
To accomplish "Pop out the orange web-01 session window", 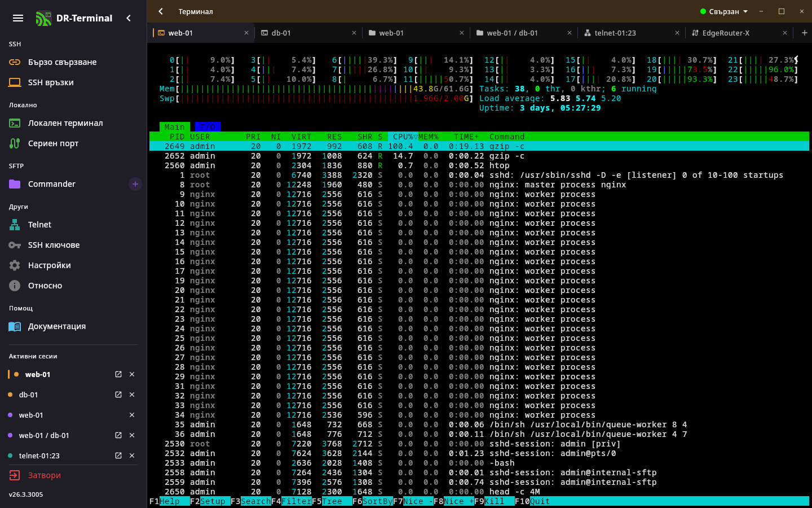I will coord(118,374).
